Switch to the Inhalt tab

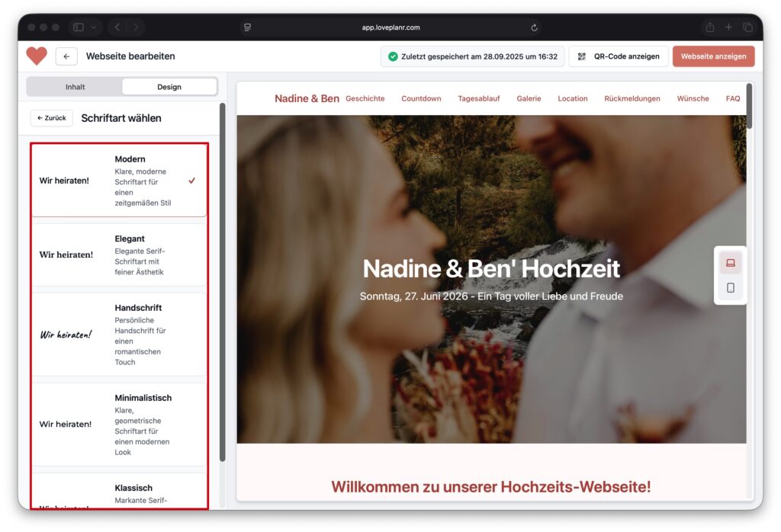[75, 87]
